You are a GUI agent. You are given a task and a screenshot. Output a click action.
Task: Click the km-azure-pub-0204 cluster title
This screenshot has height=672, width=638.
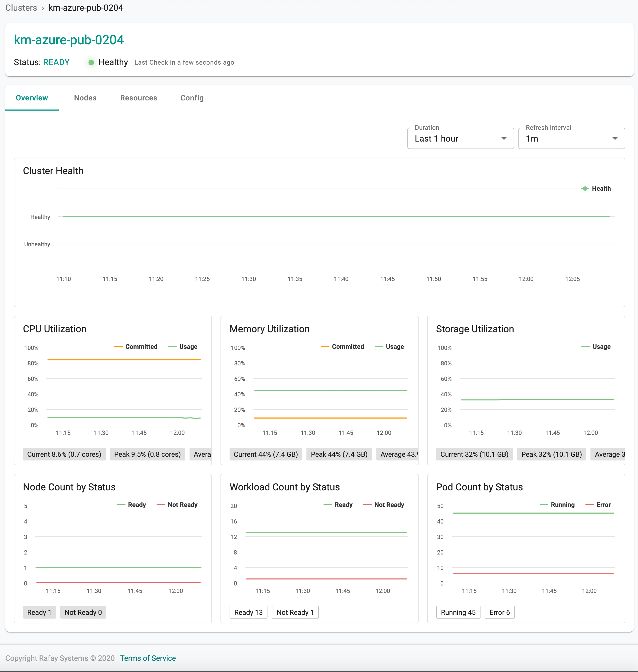tap(69, 40)
